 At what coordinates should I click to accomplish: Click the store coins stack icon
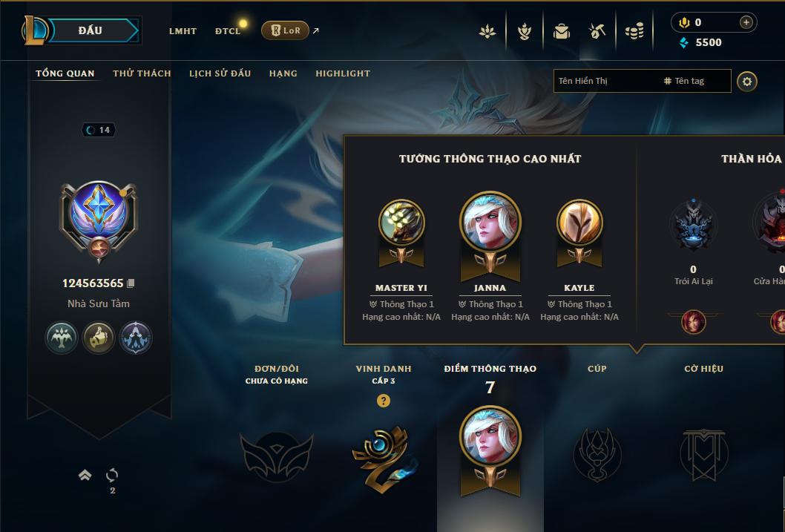point(634,31)
